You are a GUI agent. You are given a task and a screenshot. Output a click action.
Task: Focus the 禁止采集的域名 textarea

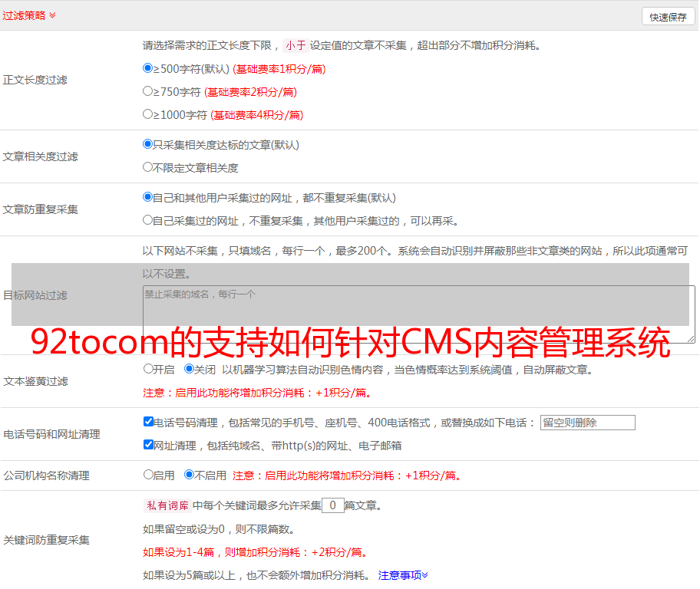coord(419,314)
